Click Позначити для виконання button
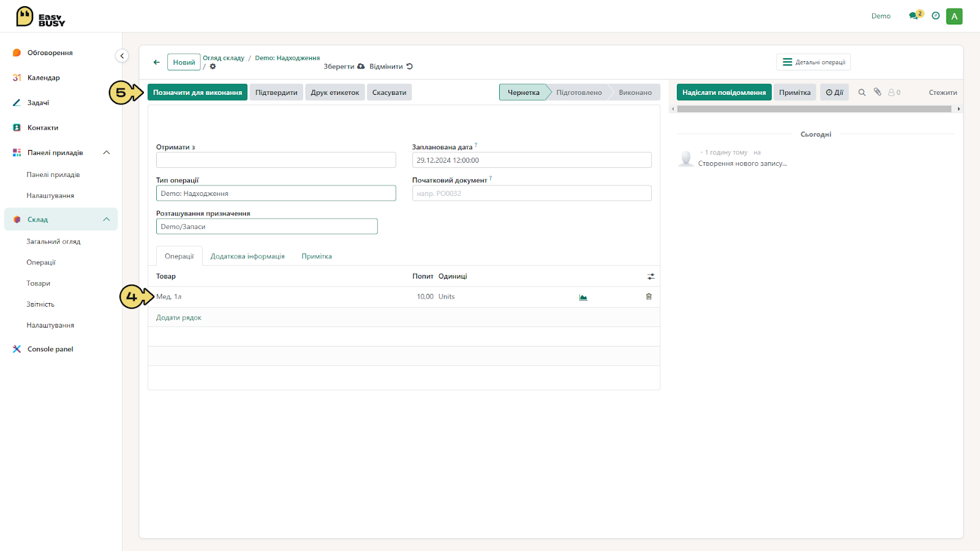This screenshot has height=551, width=980. tap(197, 92)
